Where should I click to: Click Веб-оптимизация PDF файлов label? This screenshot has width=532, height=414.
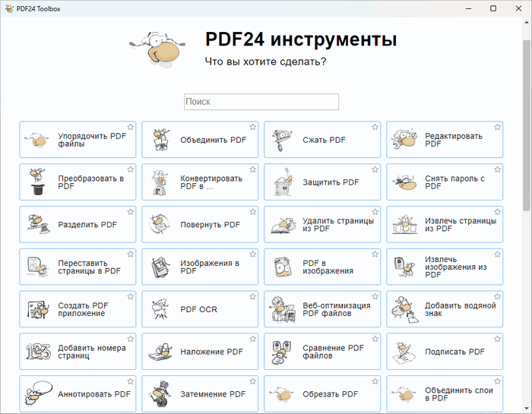point(337,309)
